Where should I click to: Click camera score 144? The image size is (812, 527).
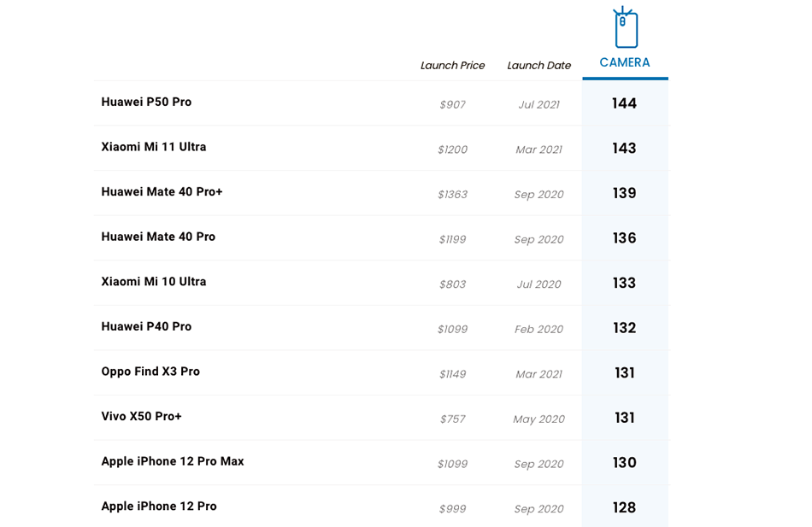pos(624,103)
